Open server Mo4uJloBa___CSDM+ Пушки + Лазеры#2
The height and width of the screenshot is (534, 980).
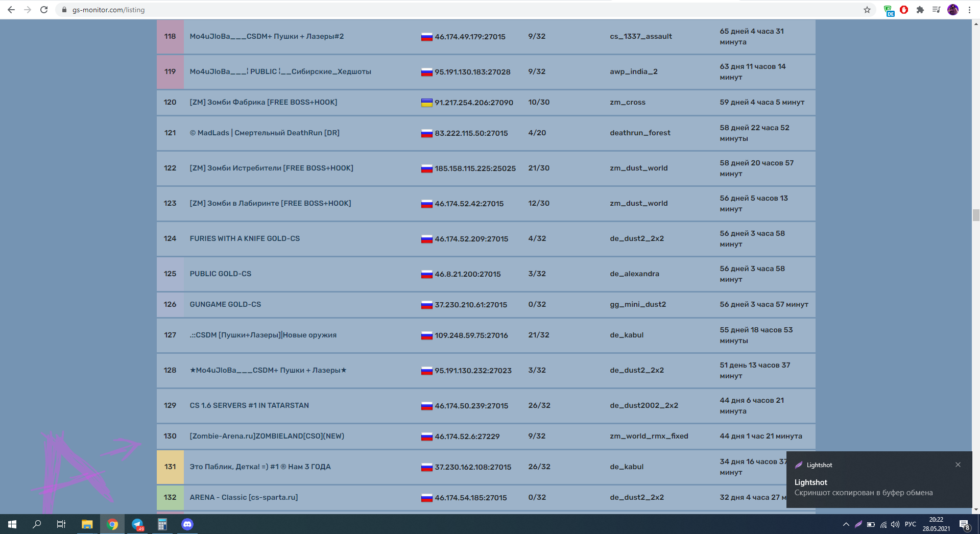[x=267, y=36]
